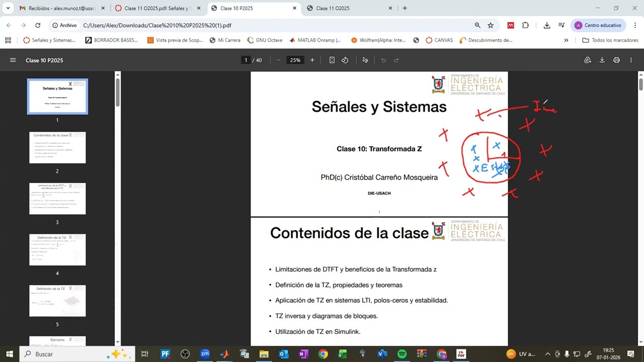Go back in browser history
This screenshot has height=362, width=644.
[9, 25]
